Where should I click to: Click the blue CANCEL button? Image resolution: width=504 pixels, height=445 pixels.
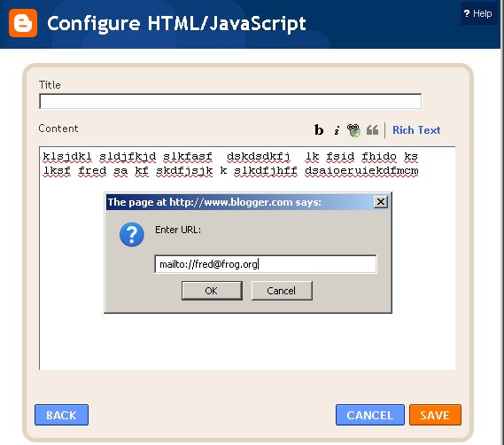pyautogui.click(x=370, y=415)
